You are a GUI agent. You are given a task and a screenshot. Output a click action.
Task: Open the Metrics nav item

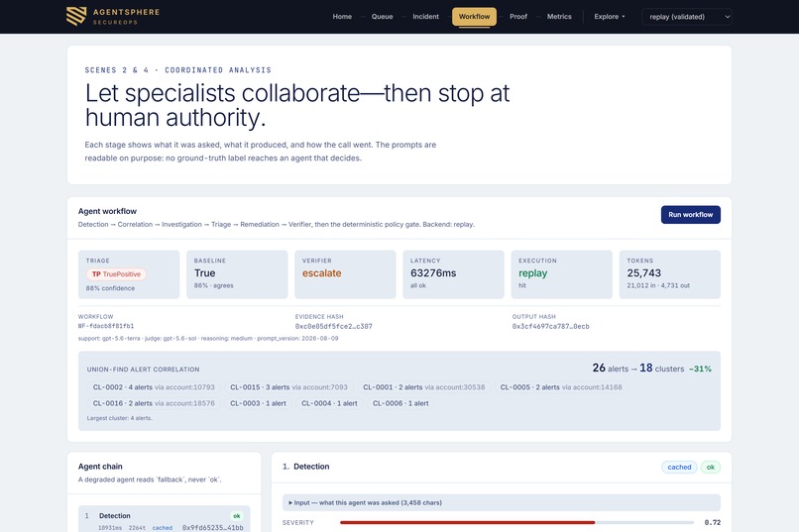click(x=559, y=17)
